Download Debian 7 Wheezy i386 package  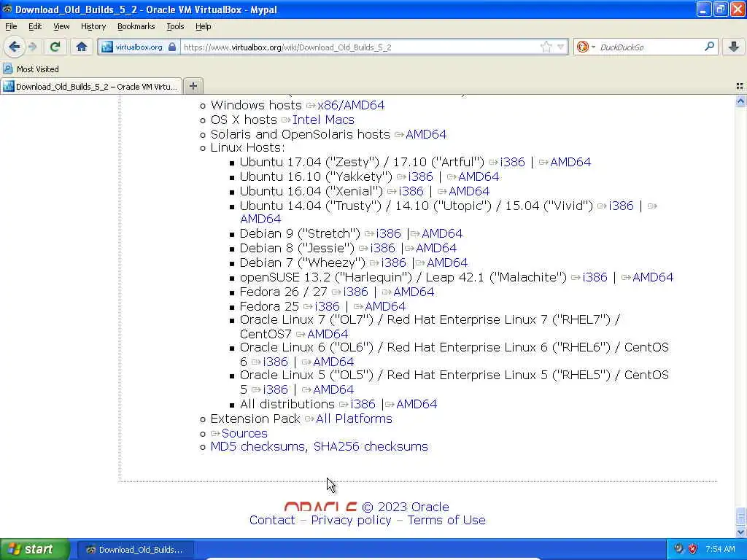(x=393, y=262)
